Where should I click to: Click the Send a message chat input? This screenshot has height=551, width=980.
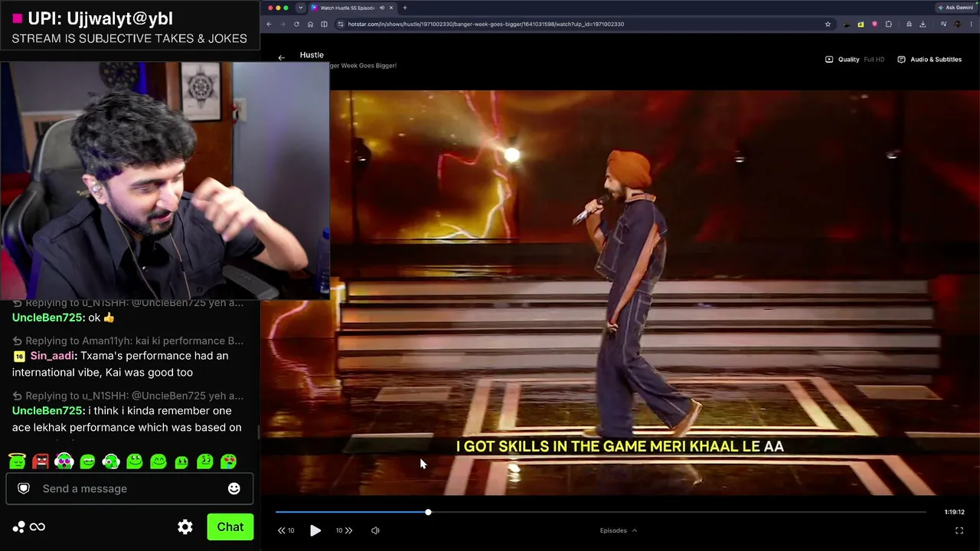129,488
